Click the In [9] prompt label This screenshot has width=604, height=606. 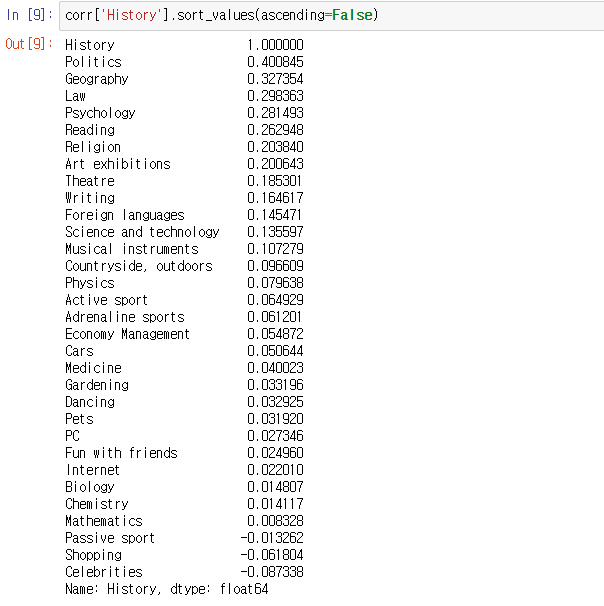point(29,15)
